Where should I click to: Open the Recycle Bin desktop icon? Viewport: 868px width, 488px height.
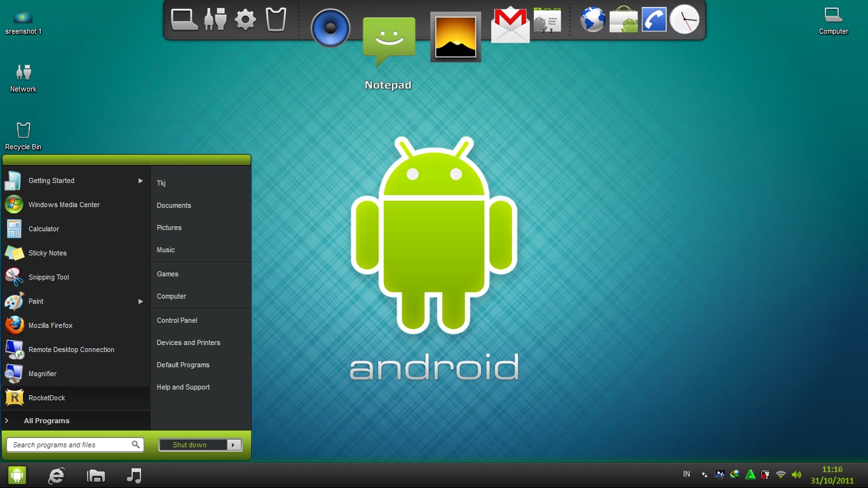tap(24, 135)
